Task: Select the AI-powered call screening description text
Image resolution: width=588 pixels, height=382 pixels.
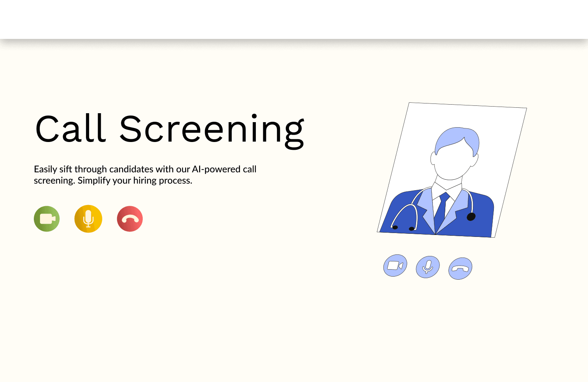Action: [x=145, y=175]
